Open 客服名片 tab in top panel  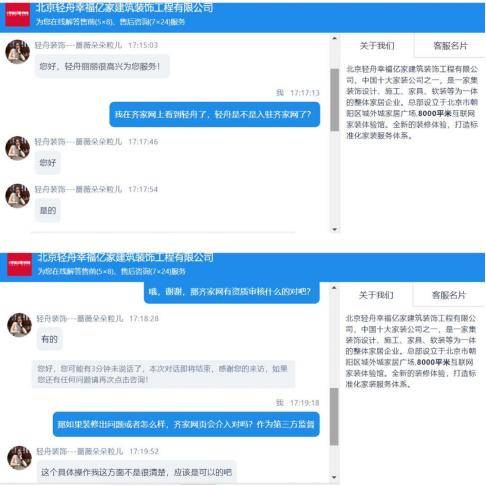pos(450,46)
